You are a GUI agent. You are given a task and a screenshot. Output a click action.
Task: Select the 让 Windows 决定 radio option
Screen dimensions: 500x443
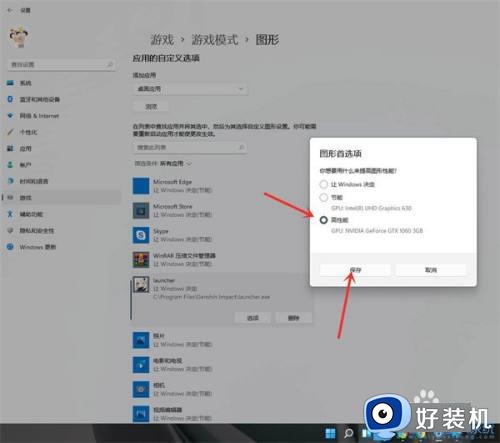[x=323, y=184]
